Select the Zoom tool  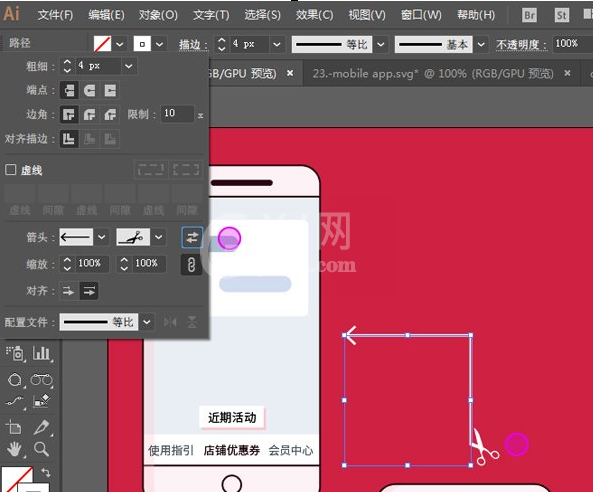tap(41, 449)
